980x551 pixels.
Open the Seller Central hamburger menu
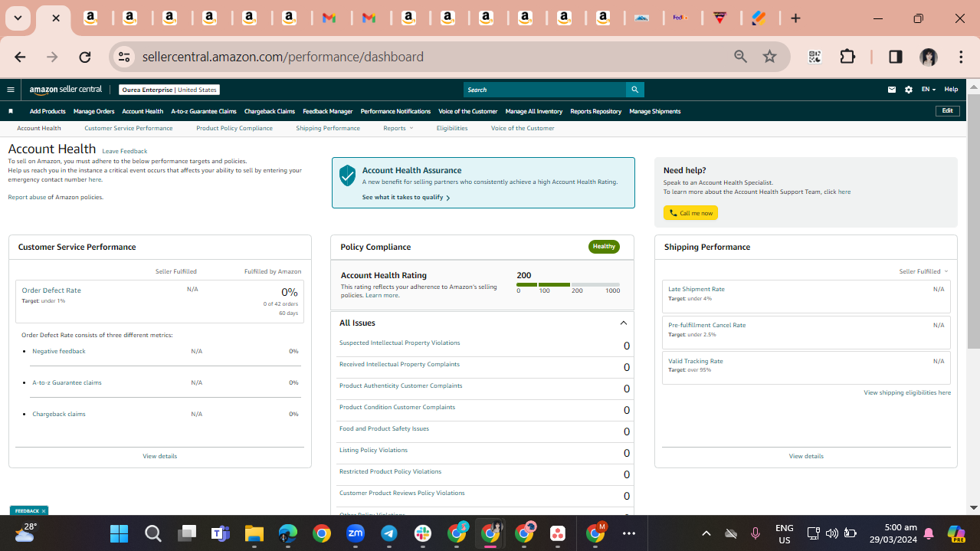click(11, 90)
